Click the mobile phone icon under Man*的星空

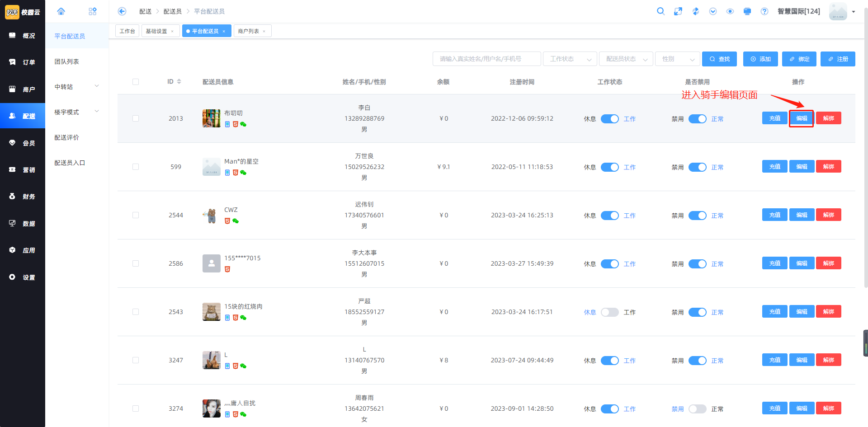pos(227,173)
